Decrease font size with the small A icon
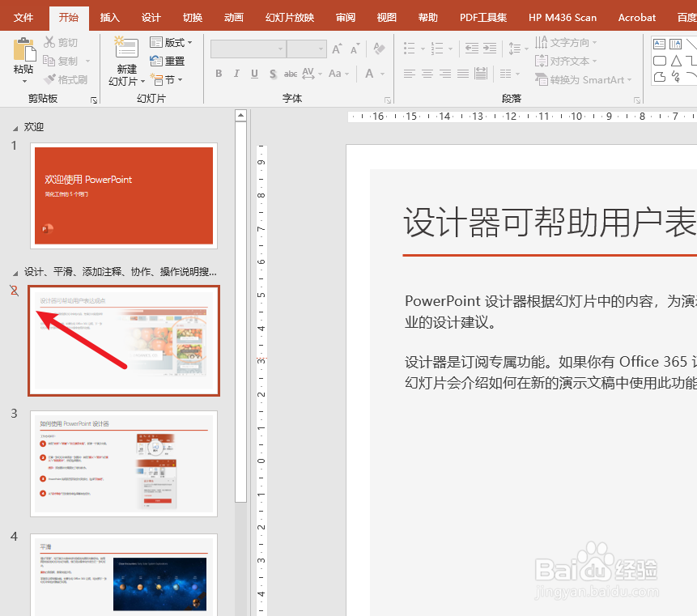697x616 pixels. tap(355, 49)
